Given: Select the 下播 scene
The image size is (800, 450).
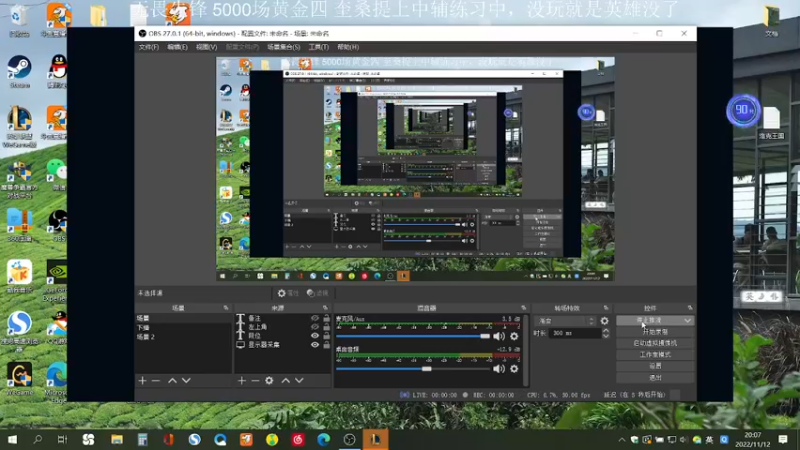Looking at the screenshot, I should point(183,328).
